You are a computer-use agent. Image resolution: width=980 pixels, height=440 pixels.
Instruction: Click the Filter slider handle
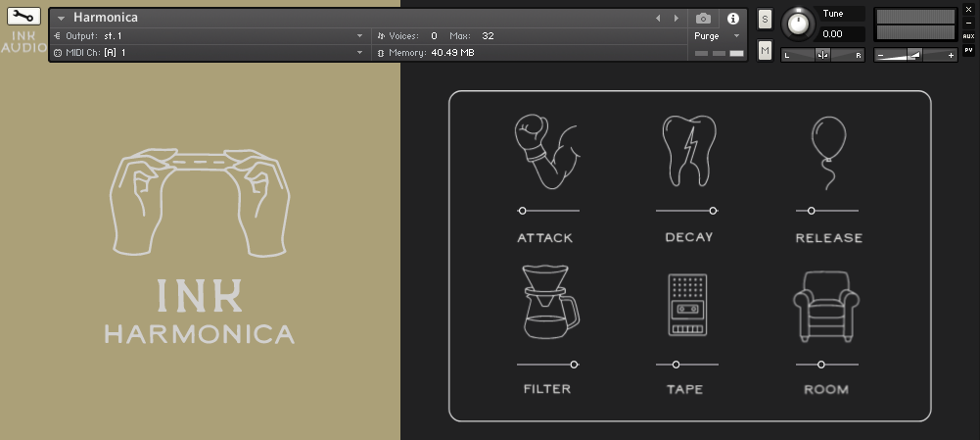(574, 365)
